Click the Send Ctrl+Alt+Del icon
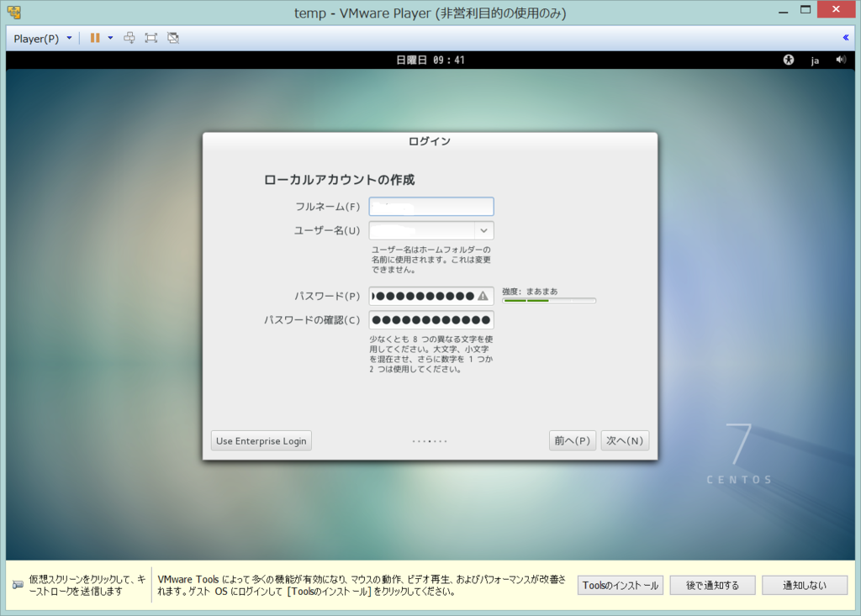This screenshot has height=616, width=861. pyautogui.click(x=129, y=38)
